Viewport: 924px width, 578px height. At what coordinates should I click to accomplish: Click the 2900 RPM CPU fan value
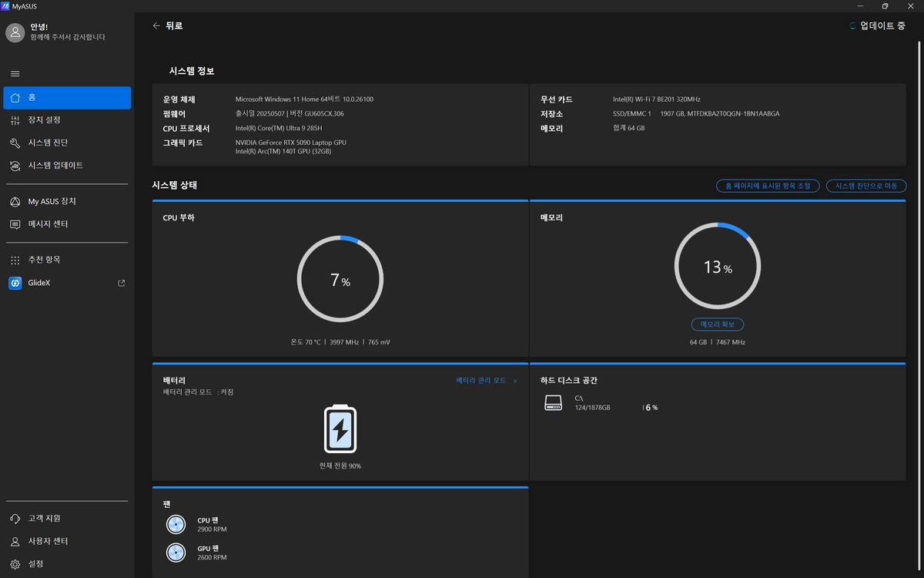click(212, 529)
